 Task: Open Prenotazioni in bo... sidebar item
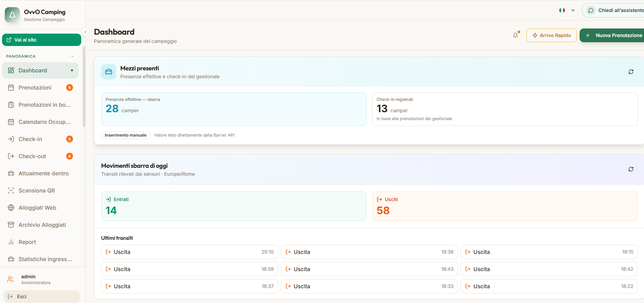[40, 105]
